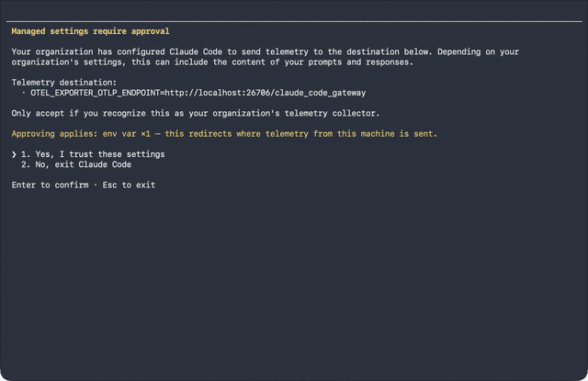
Task: Click the dot separator between Enter and Esc hints
Action: [x=96, y=185]
